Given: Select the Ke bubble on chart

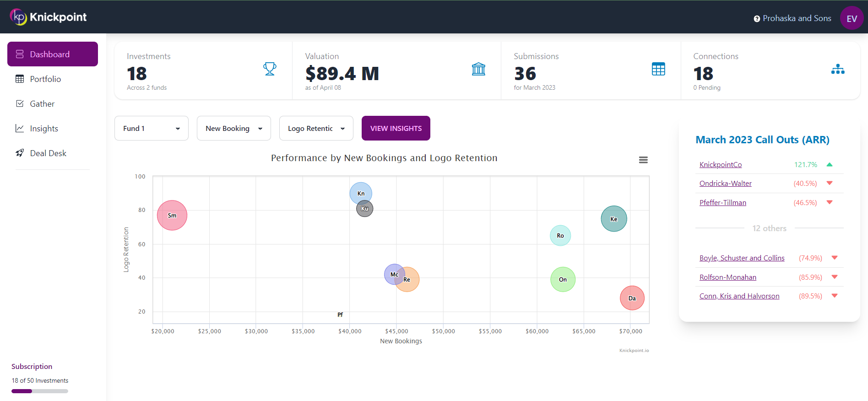Looking at the screenshot, I should [x=614, y=219].
